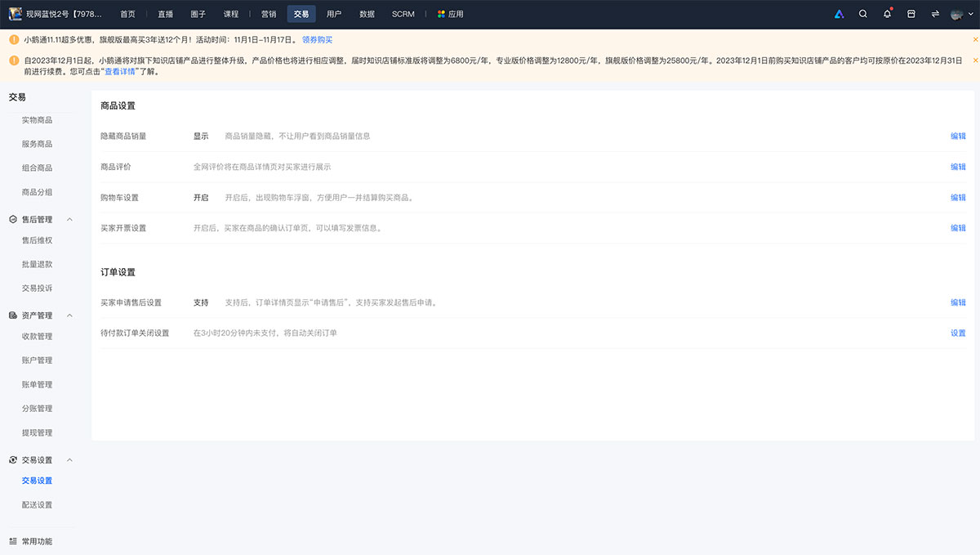Click the 应用 colorful apps icon

442,14
